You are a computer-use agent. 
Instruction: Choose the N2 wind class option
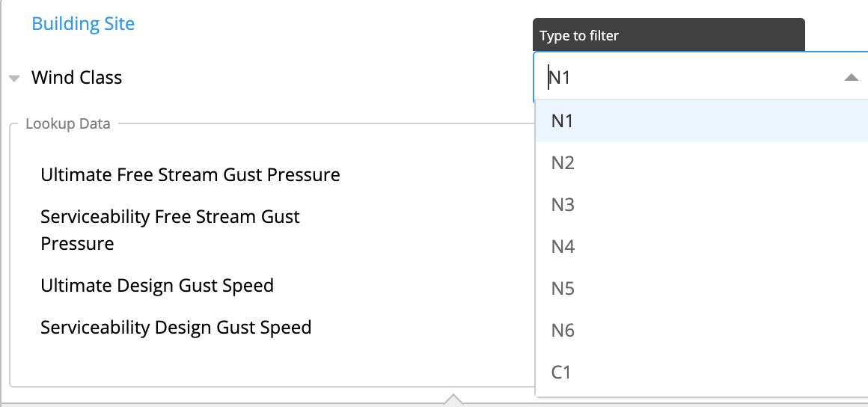point(701,163)
